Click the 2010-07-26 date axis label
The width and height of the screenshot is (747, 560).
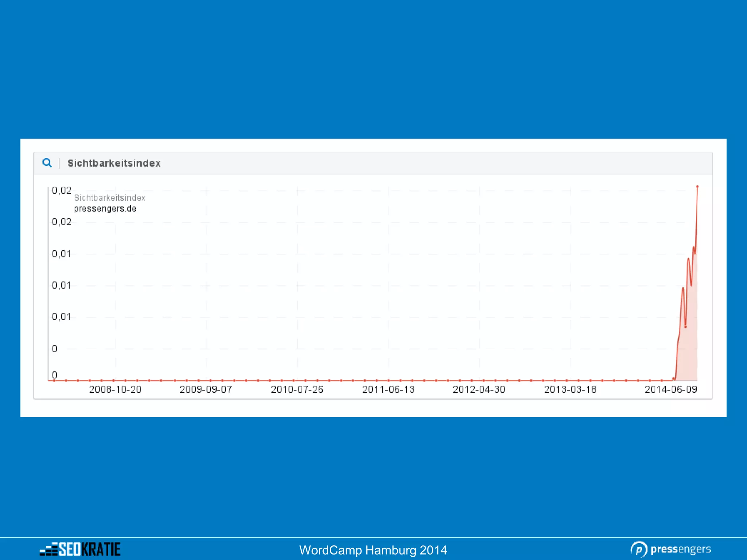pyautogui.click(x=297, y=389)
